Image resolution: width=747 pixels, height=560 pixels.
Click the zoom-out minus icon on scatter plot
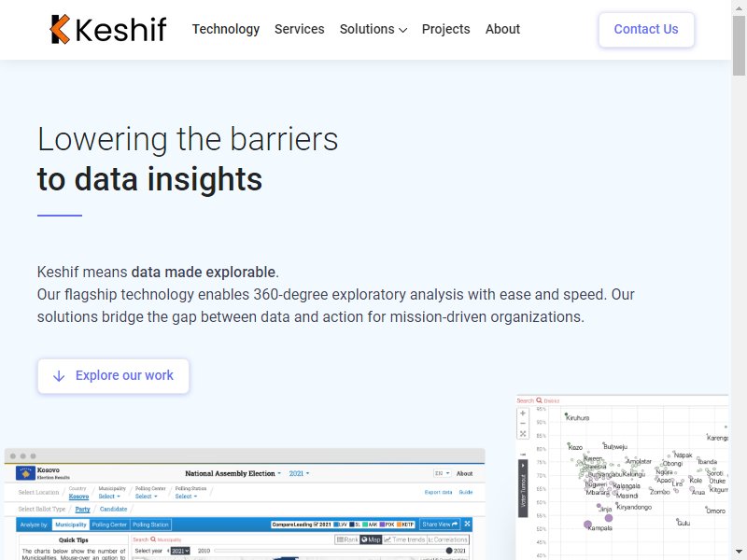523,424
